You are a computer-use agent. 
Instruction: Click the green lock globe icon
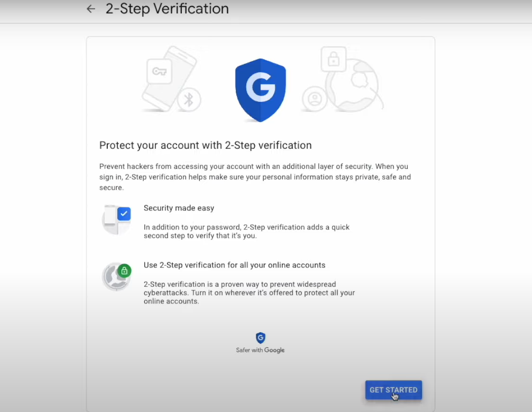117,276
